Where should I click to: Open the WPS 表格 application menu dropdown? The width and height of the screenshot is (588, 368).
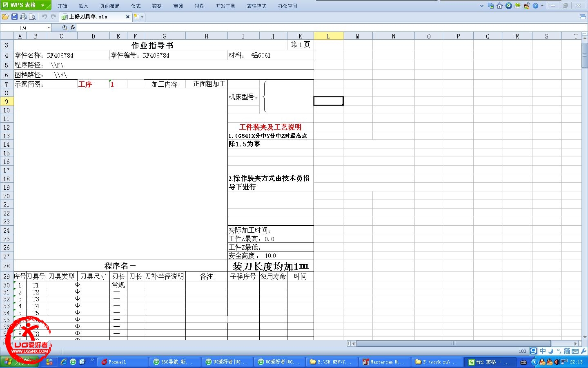pos(42,5)
